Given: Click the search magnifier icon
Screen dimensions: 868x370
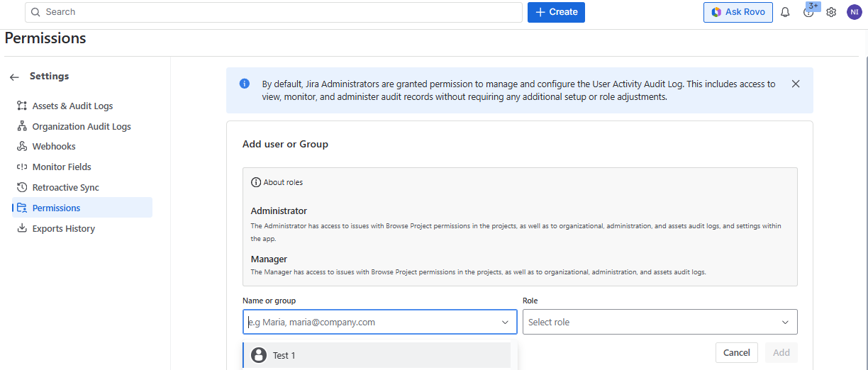Looking at the screenshot, I should [35, 12].
